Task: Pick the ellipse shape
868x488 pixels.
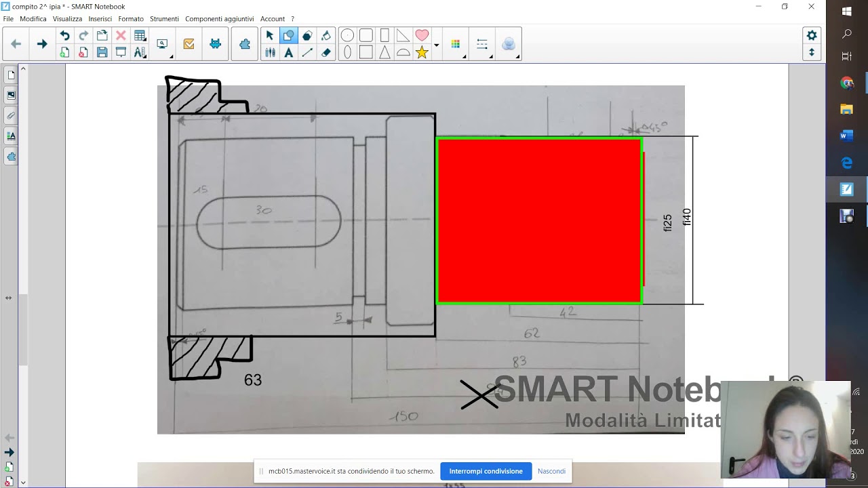Action: coord(347,52)
